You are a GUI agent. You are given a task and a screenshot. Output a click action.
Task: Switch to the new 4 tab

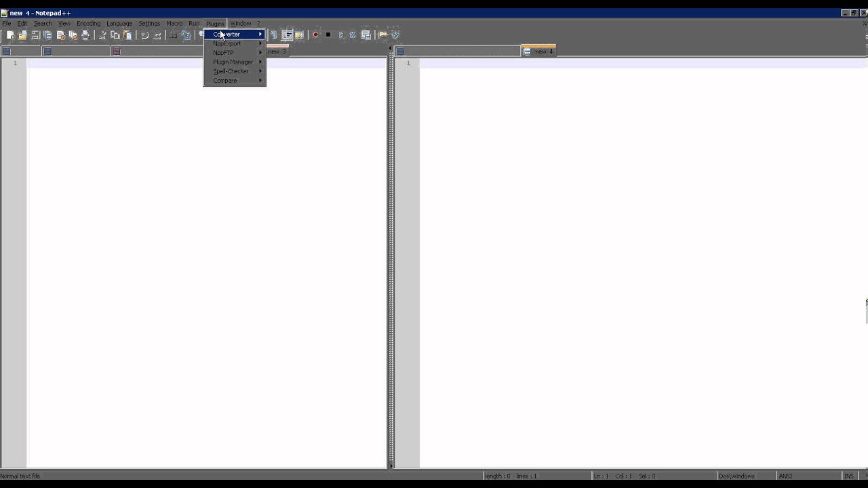539,51
